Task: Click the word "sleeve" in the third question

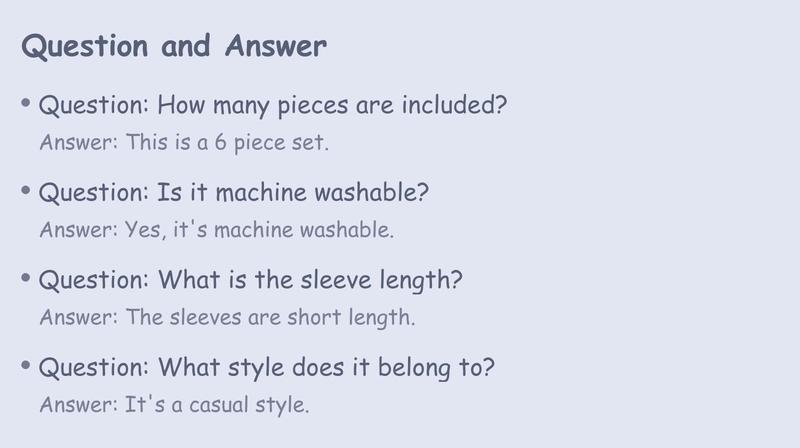Action: tap(336, 280)
